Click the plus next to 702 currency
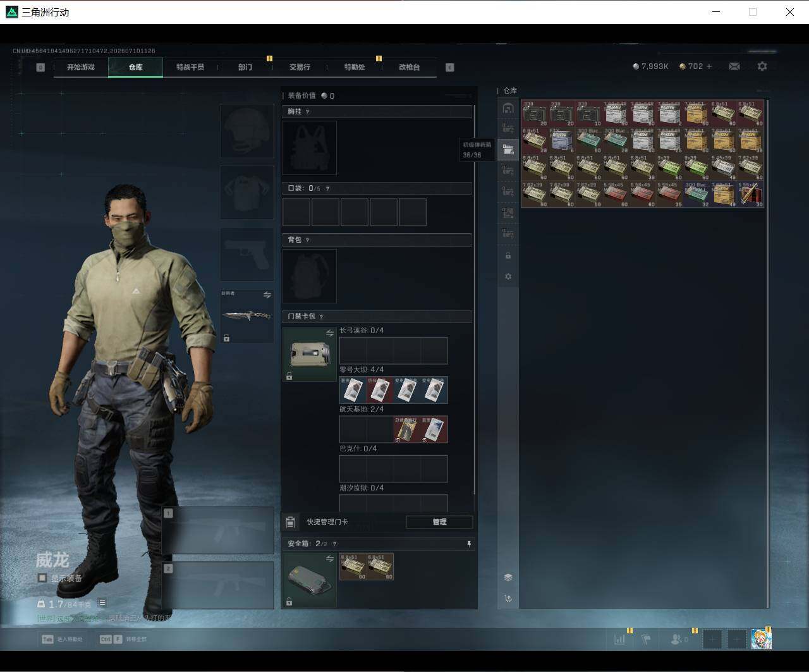This screenshot has width=809, height=672. coord(709,66)
